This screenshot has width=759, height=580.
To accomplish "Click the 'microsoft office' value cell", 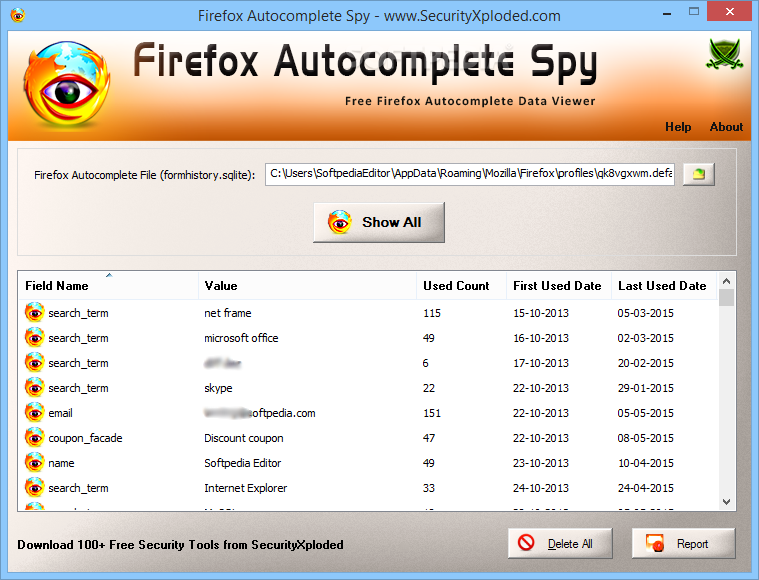I will (x=241, y=338).
